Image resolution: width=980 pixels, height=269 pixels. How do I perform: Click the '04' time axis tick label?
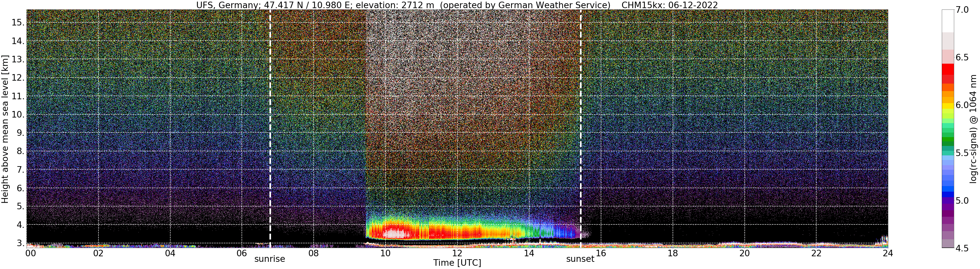170,253
